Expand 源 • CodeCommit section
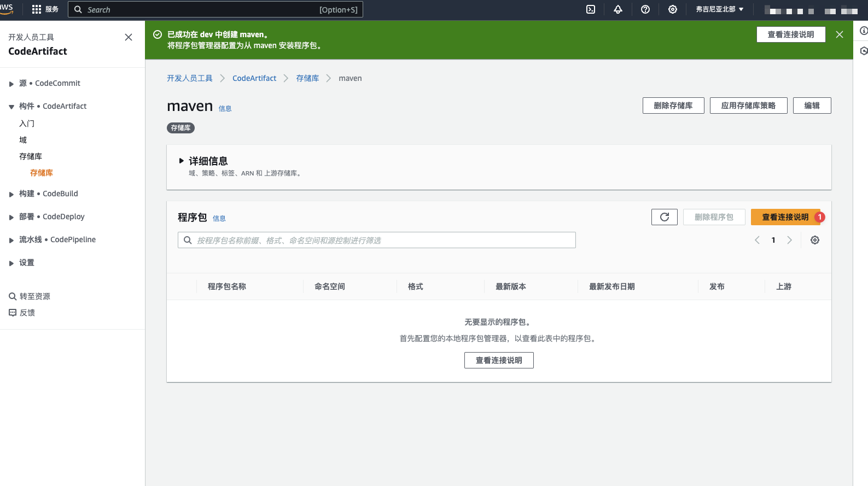 click(11, 84)
